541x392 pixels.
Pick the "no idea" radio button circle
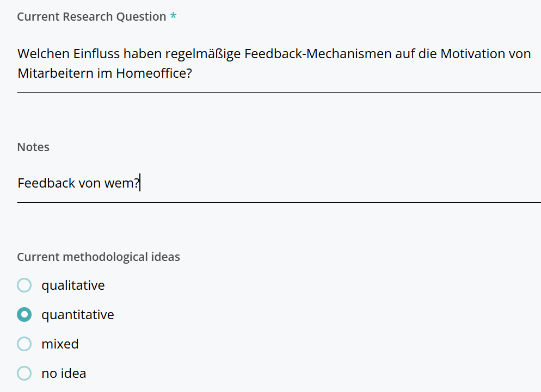pyautogui.click(x=24, y=374)
